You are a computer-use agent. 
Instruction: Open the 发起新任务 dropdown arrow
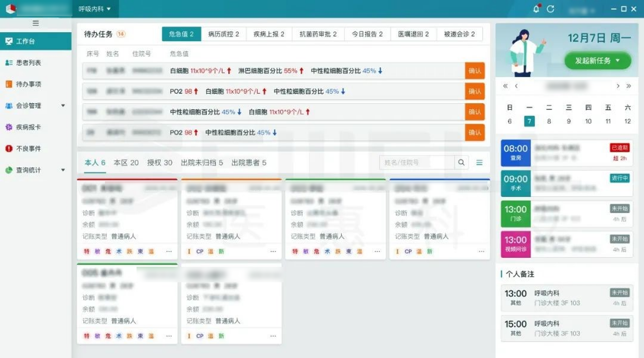click(x=617, y=60)
